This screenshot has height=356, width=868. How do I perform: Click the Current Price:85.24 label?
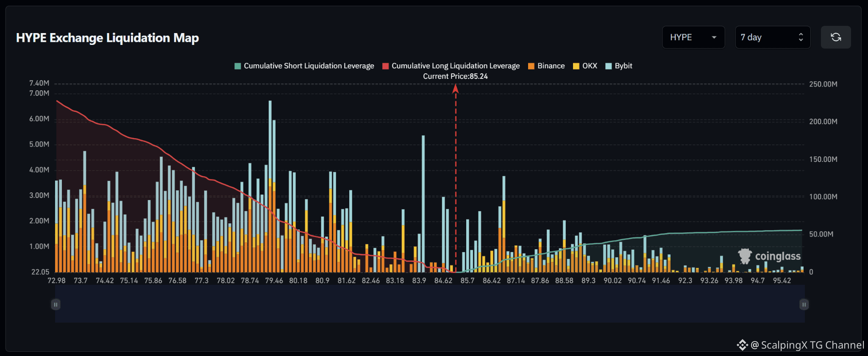pos(455,76)
